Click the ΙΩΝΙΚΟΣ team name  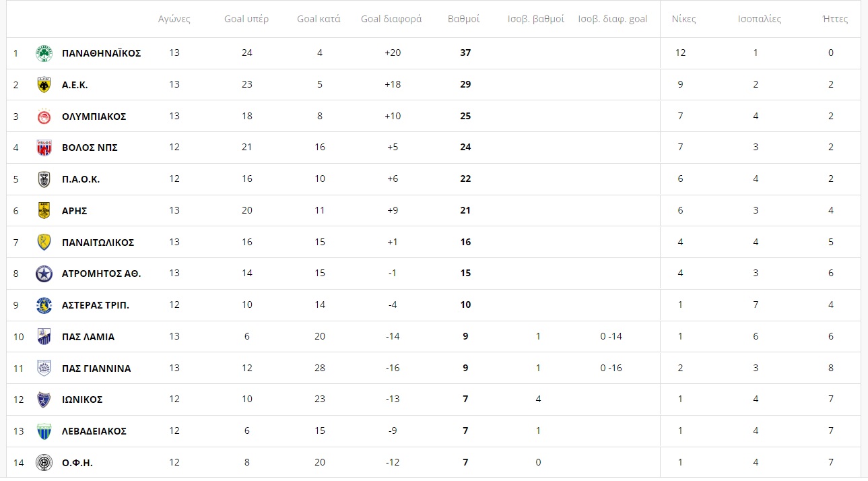pyautogui.click(x=82, y=399)
